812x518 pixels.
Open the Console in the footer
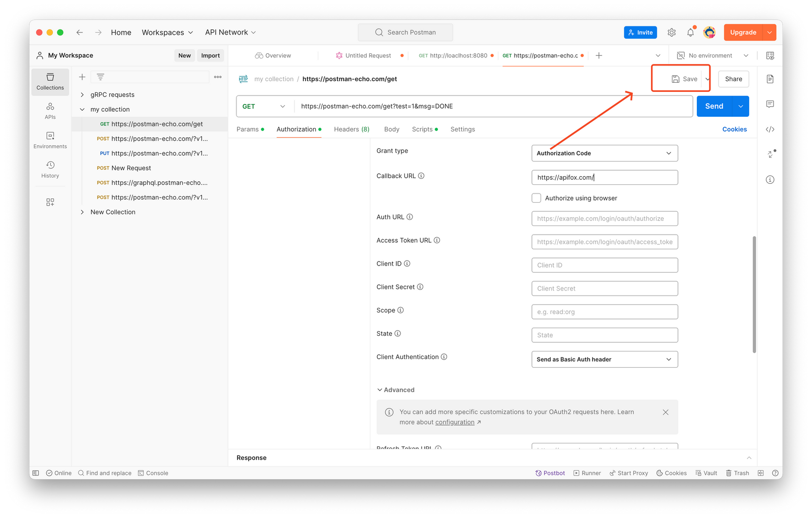point(153,473)
